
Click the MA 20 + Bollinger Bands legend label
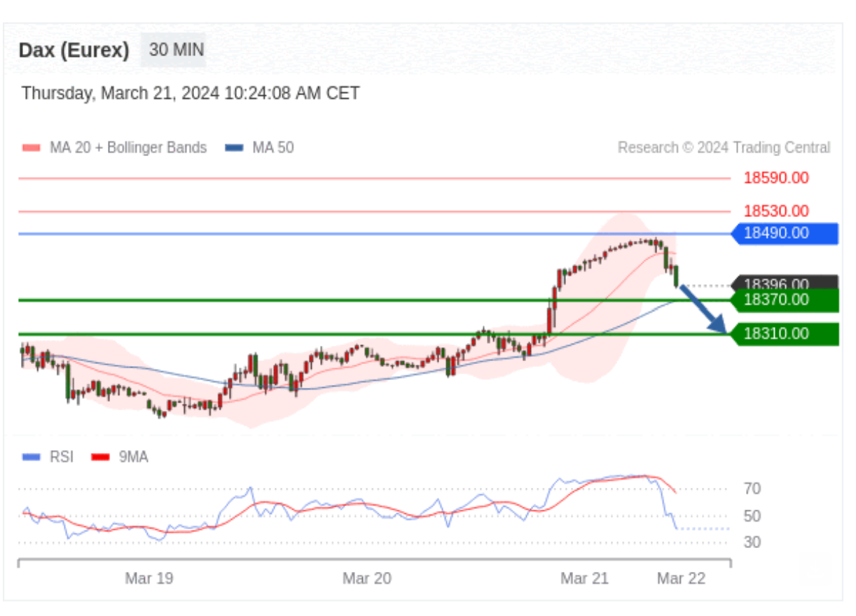pos(128,148)
